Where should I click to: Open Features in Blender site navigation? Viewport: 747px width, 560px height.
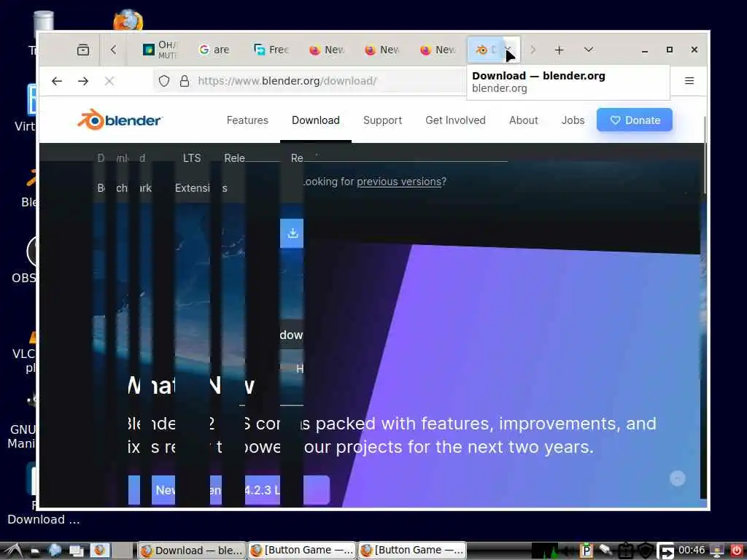click(247, 120)
